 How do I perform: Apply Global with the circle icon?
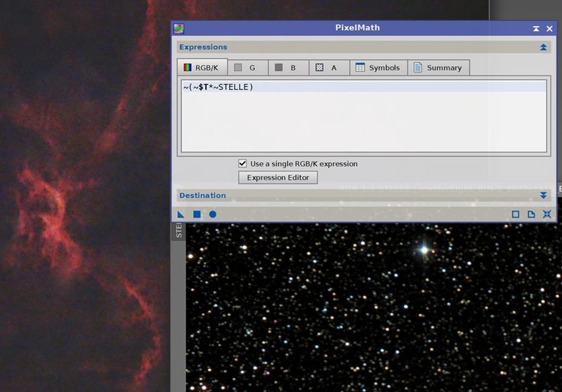(x=213, y=214)
